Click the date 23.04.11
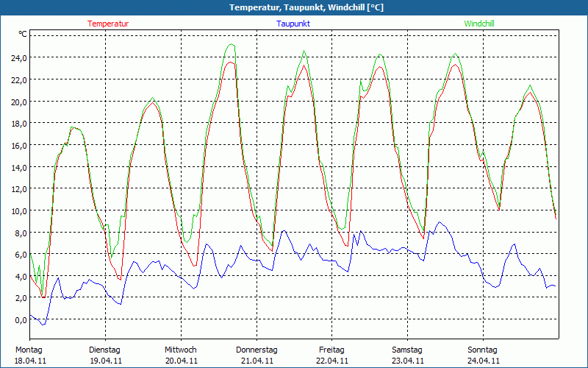The image size is (588, 368). pos(408,361)
